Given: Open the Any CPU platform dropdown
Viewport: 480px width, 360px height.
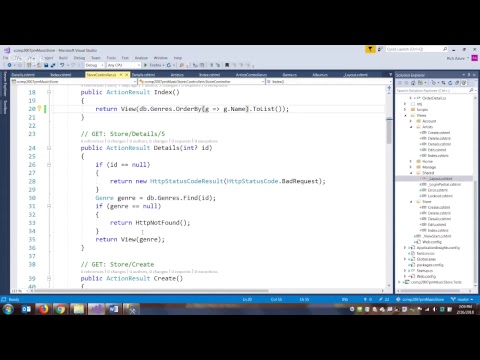Looking at the screenshot, I should click(x=123, y=65).
